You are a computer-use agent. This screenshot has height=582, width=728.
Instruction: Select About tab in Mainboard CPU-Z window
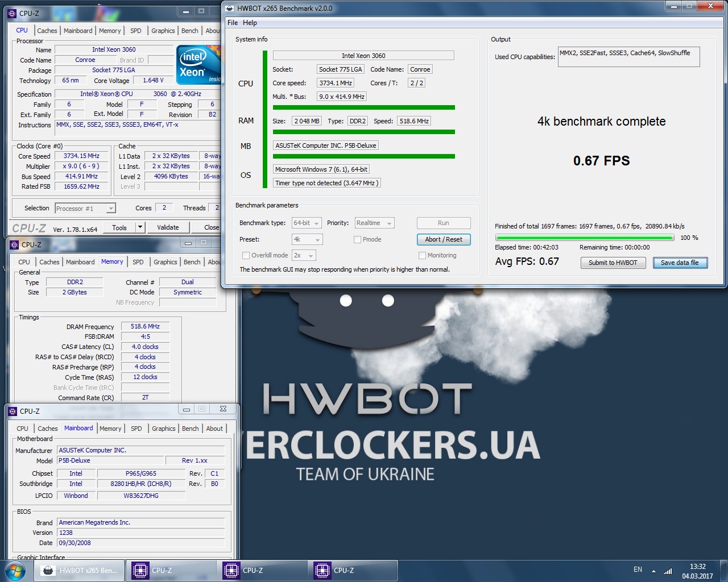(214, 429)
